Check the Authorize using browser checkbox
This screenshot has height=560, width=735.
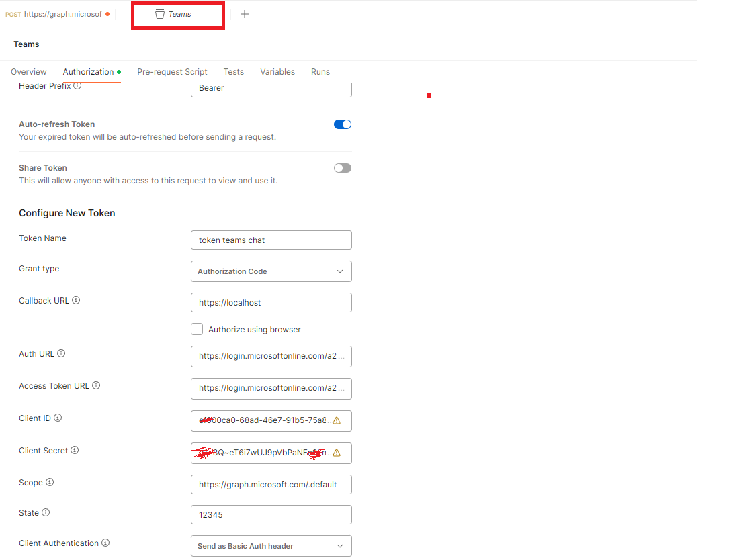click(x=197, y=329)
